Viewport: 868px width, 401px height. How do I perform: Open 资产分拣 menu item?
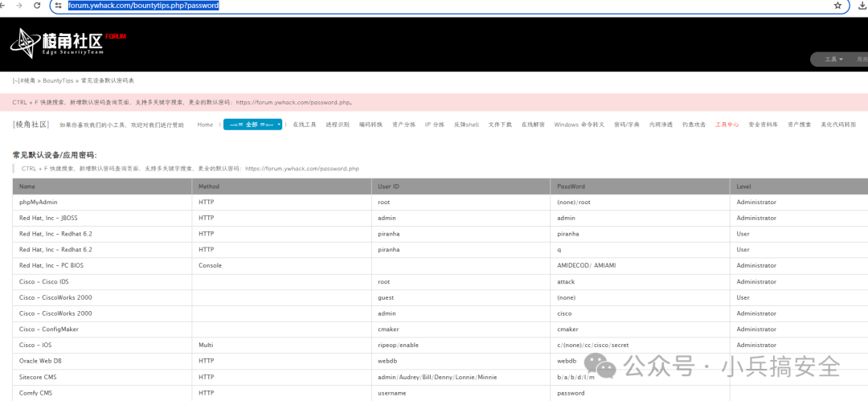click(403, 125)
